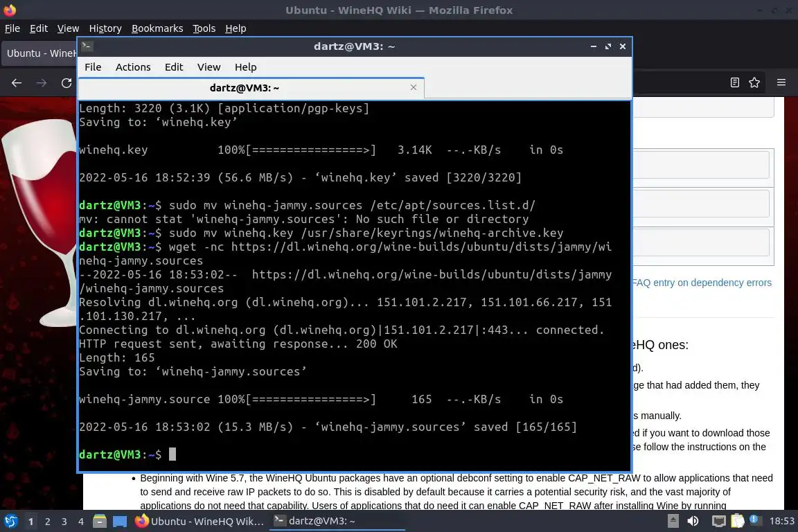The width and height of the screenshot is (798, 532).
Task: Close the terminal window
Action: pyautogui.click(x=623, y=46)
